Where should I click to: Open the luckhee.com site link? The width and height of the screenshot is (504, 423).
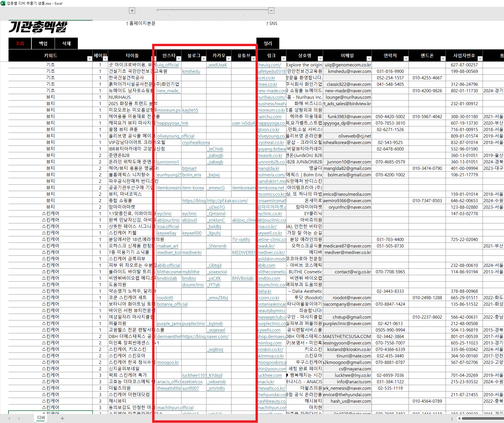click(x=270, y=375)
